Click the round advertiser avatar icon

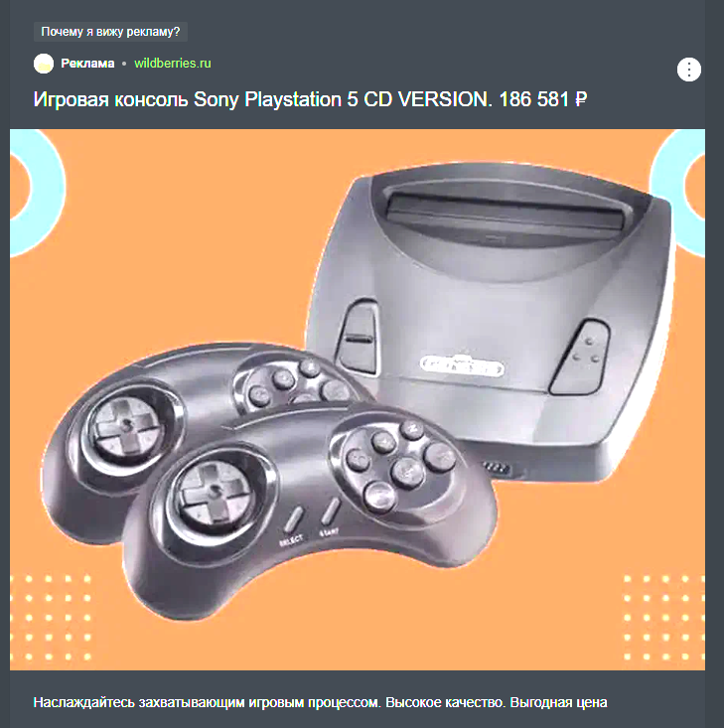44,64
